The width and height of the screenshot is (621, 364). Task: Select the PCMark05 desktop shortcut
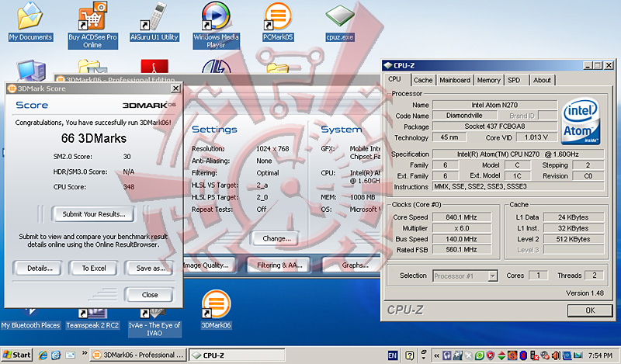point(278,22)
